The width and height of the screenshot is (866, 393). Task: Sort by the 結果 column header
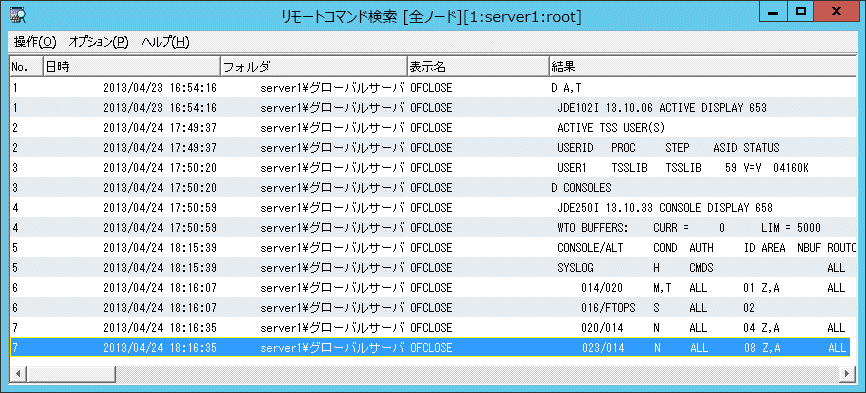click(x=702, y=67)
